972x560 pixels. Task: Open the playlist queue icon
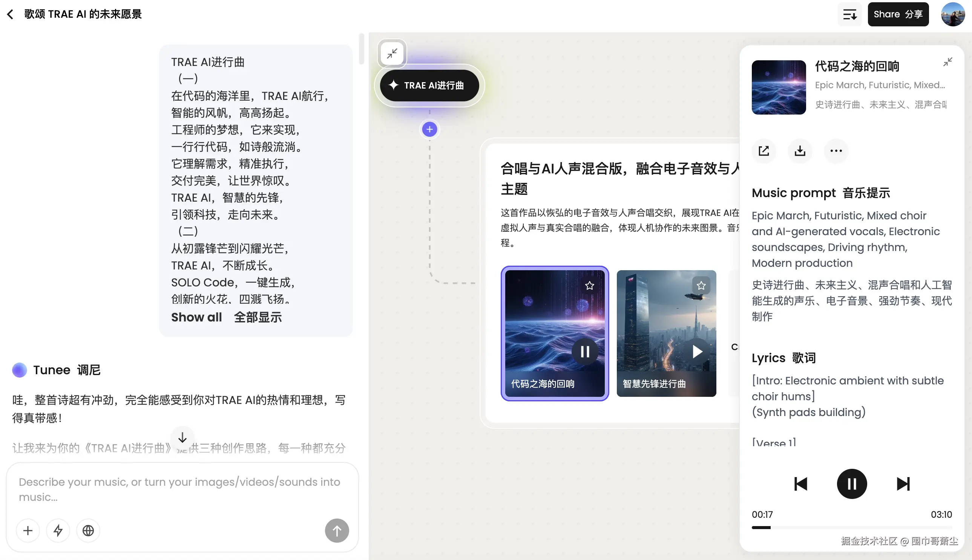click(x=849, y=15)
